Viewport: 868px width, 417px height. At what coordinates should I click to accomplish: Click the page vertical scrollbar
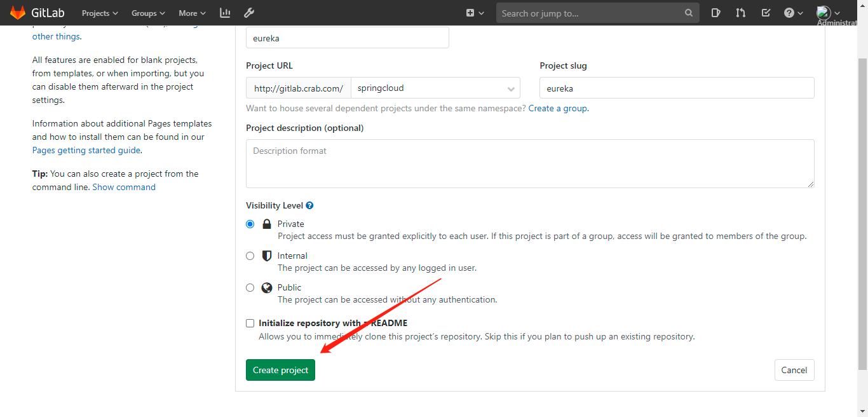862,213
